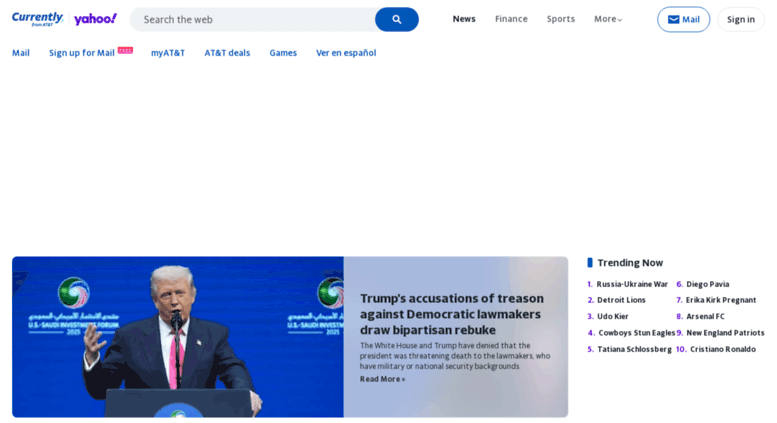Open the News tab

coord(464,19)
